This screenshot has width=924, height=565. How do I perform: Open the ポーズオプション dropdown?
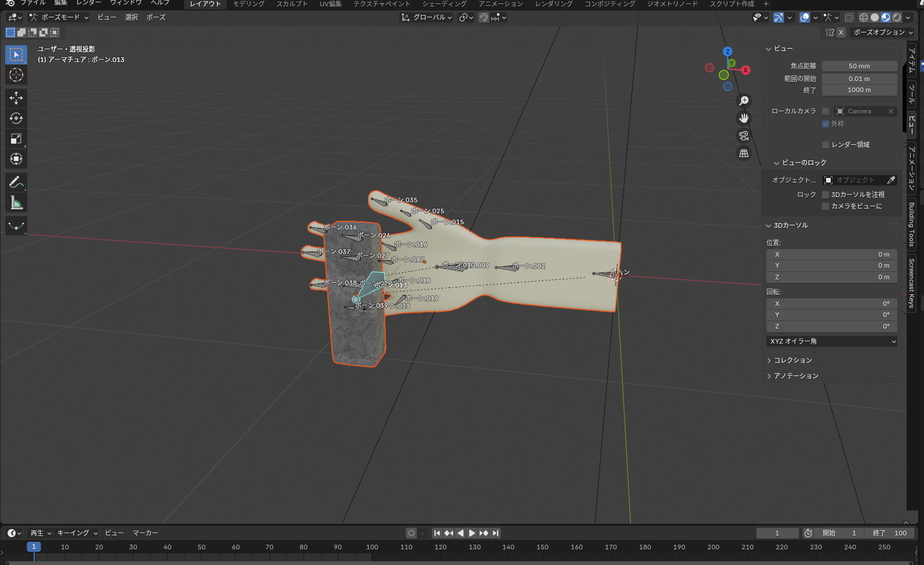pyautogui.click(x=882, y=32)
